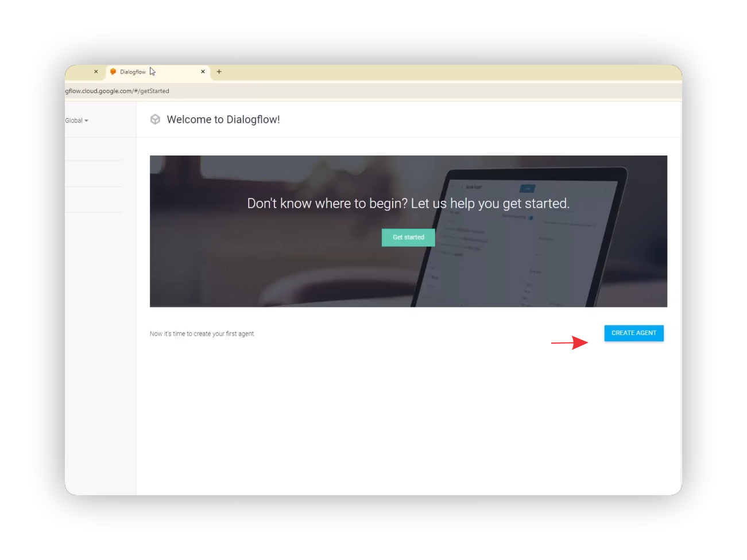
Task: Focus the address bar URL
Action: pos(118,91)
